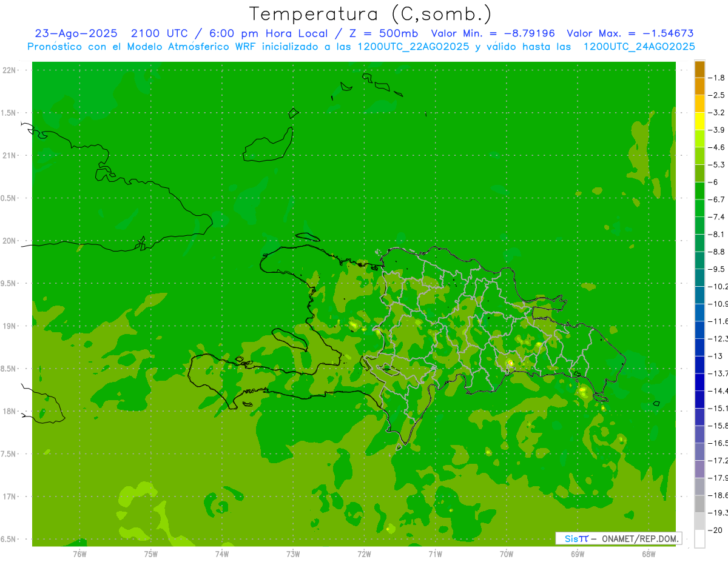The width and height of the screenshot is (728, 562).
Task: Select the date text 23-Ago-2025
Action: (76, 33)
